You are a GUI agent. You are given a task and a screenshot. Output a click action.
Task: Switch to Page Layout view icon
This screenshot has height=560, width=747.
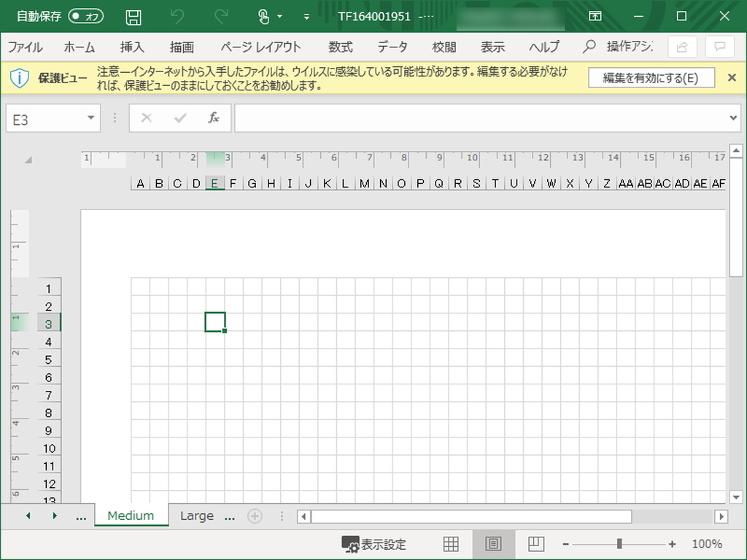(494, 544)
